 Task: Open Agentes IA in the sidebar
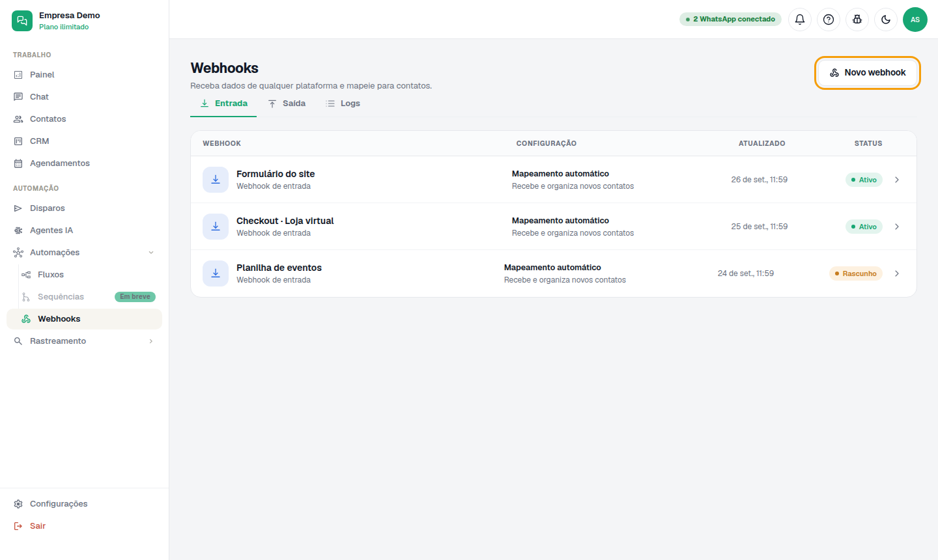[x=84, y=231]
